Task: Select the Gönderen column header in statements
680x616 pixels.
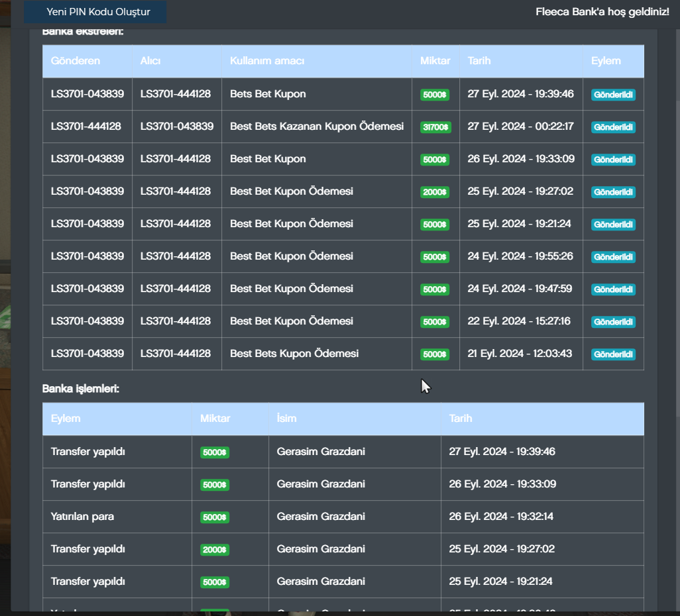Action: point(76,61)
